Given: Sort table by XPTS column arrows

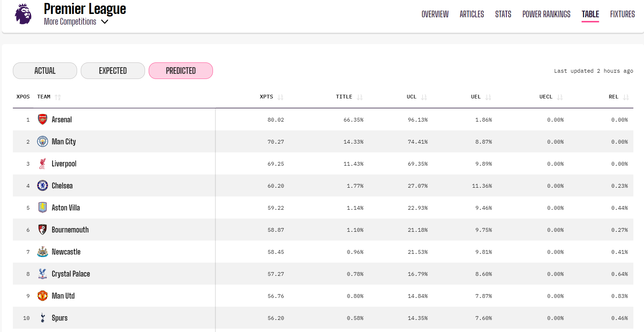Looking at the screenshot, I should 281,97.
